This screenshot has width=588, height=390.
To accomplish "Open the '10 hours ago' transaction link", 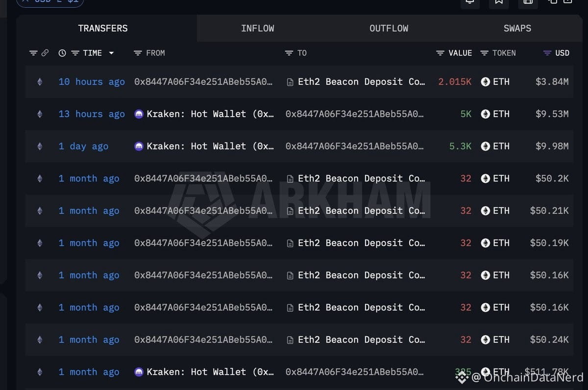I will (92, 82).
